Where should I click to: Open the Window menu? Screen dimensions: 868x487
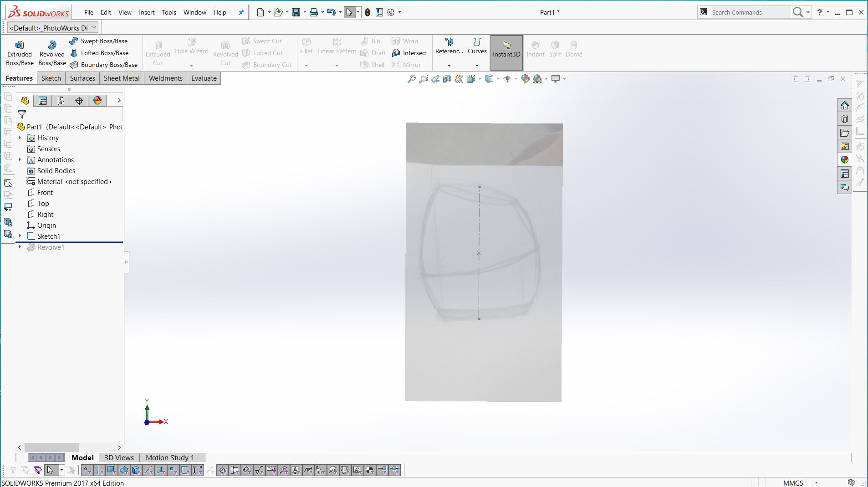[x=195, y=12]
